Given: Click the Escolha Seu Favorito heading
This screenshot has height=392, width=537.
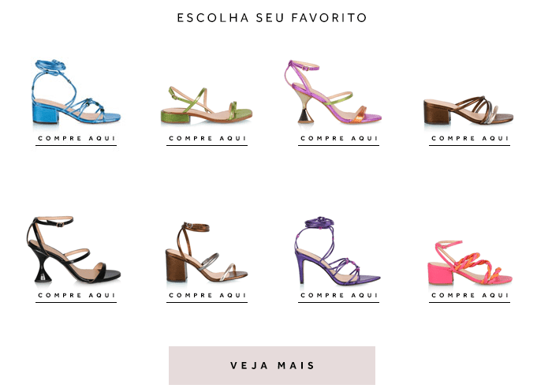Looking at the screenshot, I should coord(271,18).
